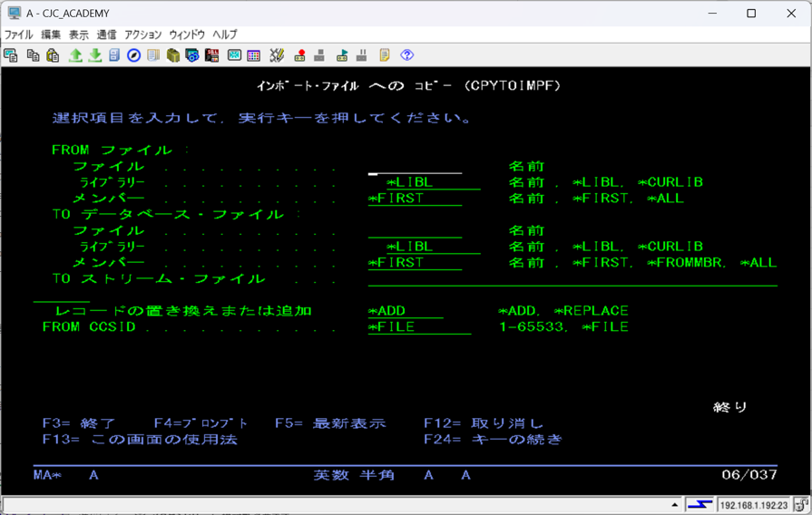Click the FROM ファイル name input field
This screenshot has width=812, height=515.
pos(415,167)
